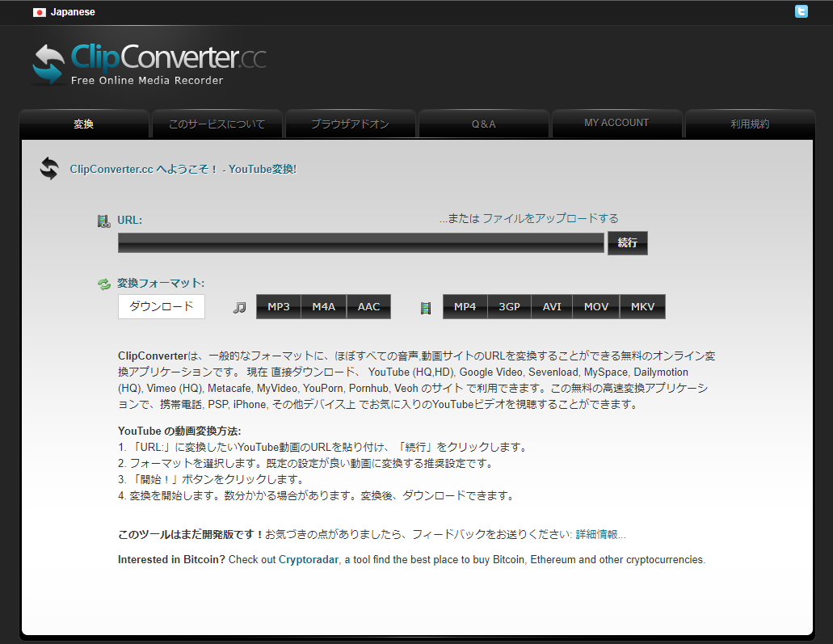This screenshot has height=644, width=833.
Task: Select MKV video format
Action: point(643,306)
